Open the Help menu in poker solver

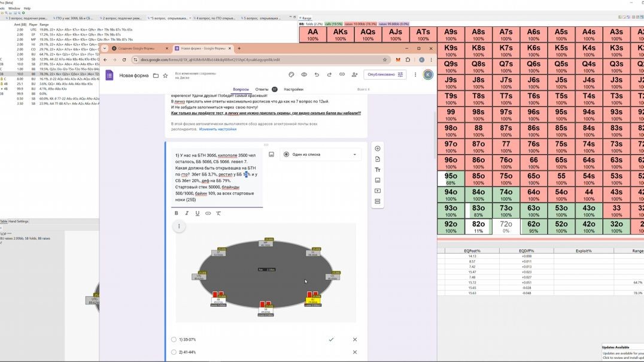[x=27, y=8]
